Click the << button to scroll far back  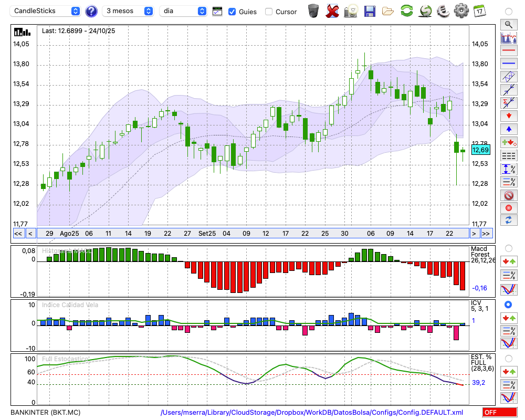18,234
